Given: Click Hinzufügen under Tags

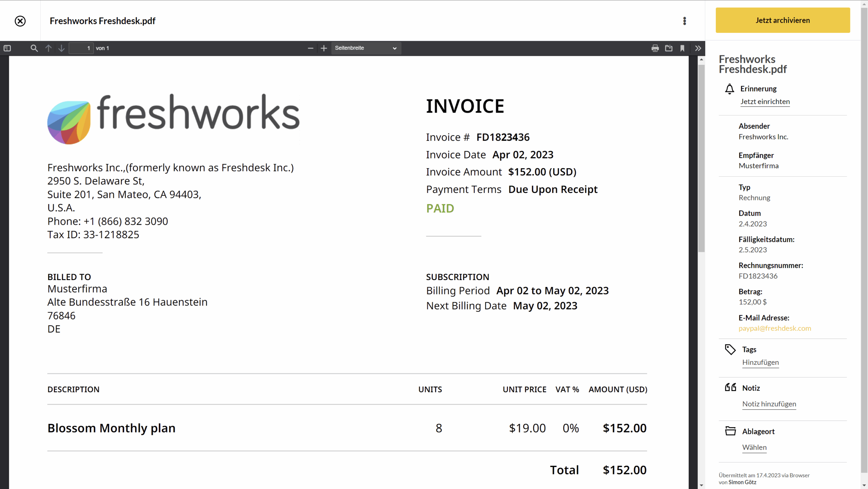Looking at the screenshot, I should click(761, 362).
